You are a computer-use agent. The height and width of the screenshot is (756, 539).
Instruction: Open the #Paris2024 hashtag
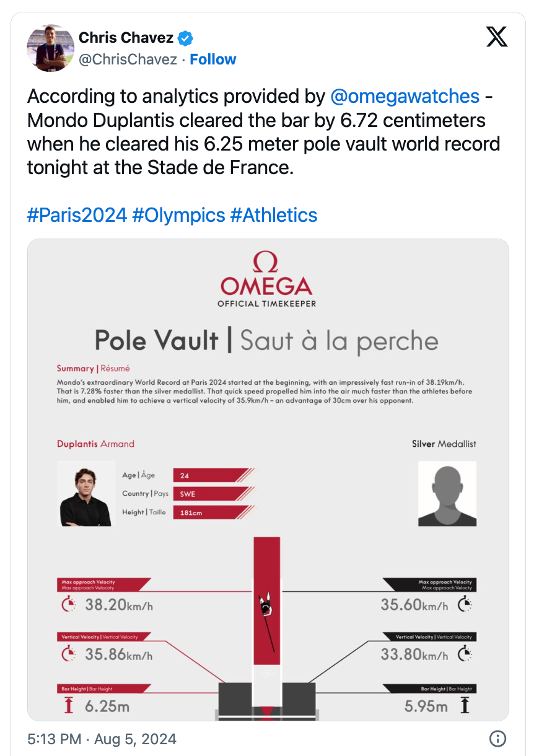(77, 215)
